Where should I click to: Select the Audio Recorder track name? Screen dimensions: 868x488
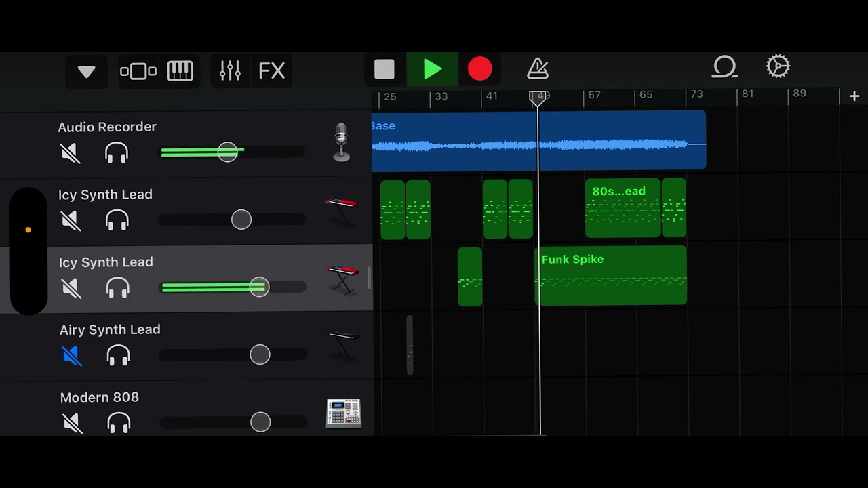click(107, 127)
